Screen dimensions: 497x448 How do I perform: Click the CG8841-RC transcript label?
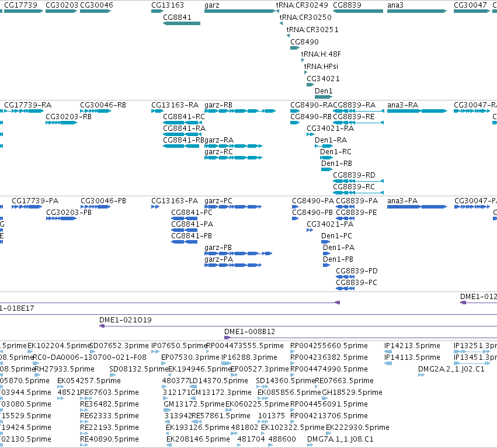(184, 117)
